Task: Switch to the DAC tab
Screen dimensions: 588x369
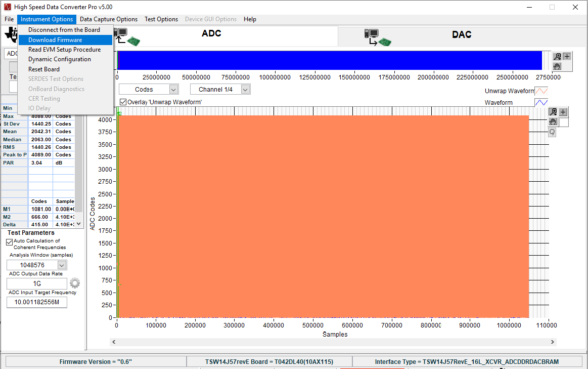Action: (x=462, y=34)
